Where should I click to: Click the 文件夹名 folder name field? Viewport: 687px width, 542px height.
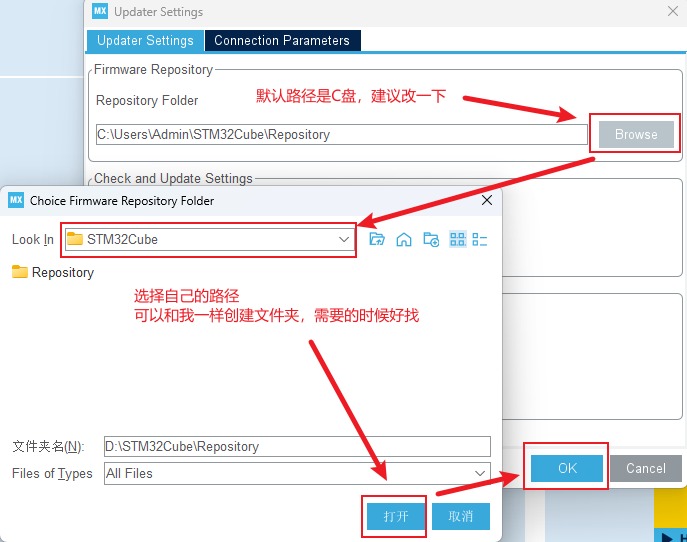pos(297,446)
